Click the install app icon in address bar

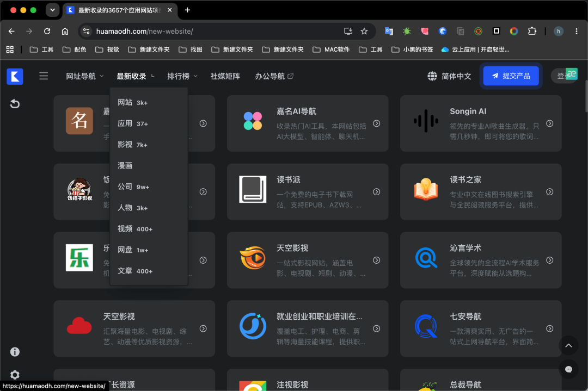click(x=348, y=31)
